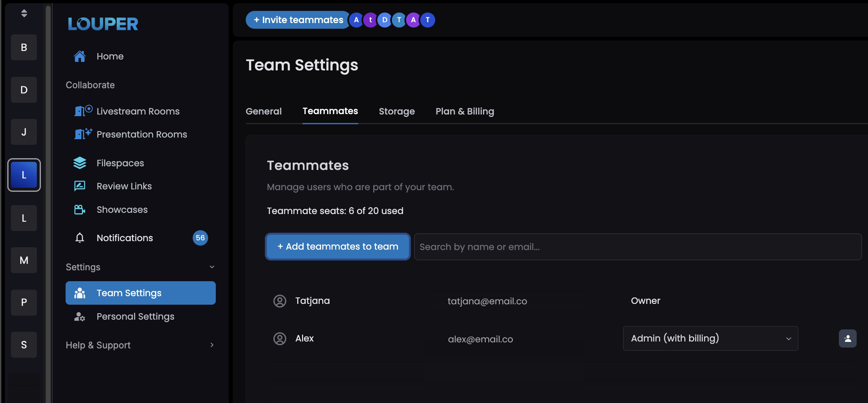Click the user icon button beside Alex's role

pos(847,338)
